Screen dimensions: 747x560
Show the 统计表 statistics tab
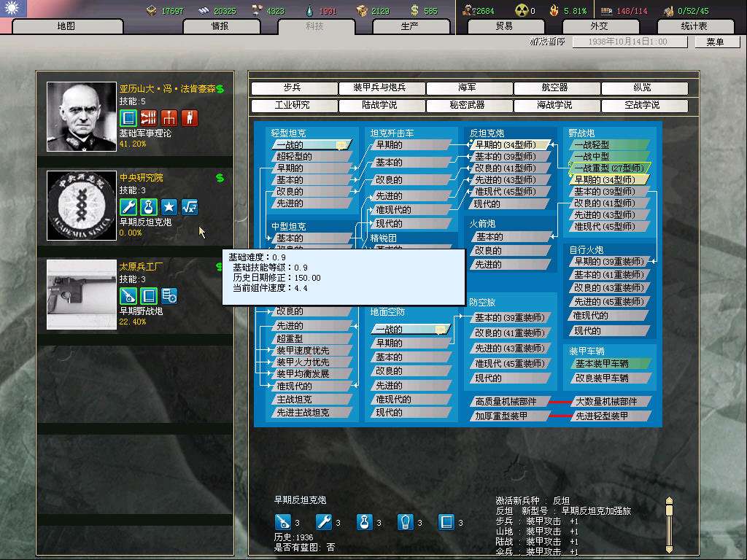pyautogui.click(x=695, y=26)
